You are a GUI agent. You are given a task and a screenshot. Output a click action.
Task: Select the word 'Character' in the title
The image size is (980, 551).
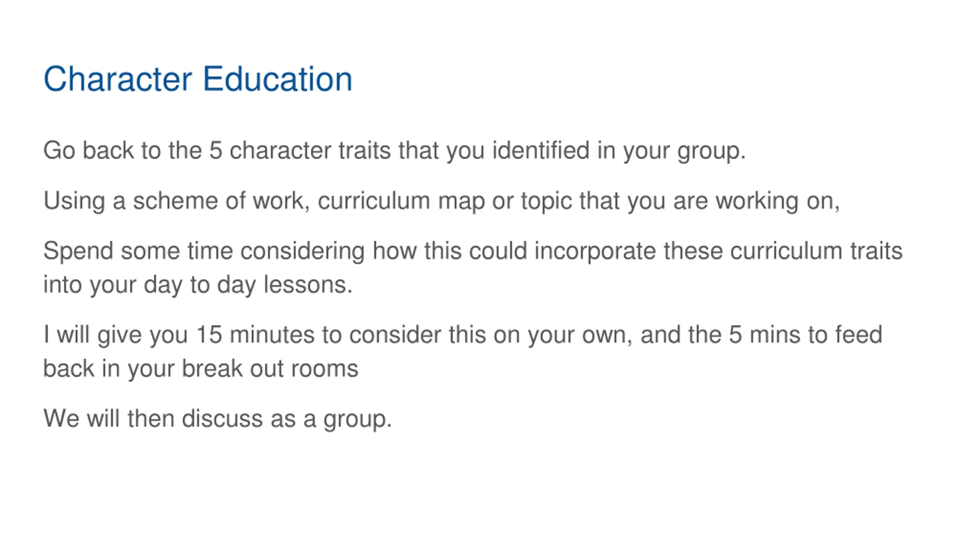pyautogui.click(x=118, y=79)
